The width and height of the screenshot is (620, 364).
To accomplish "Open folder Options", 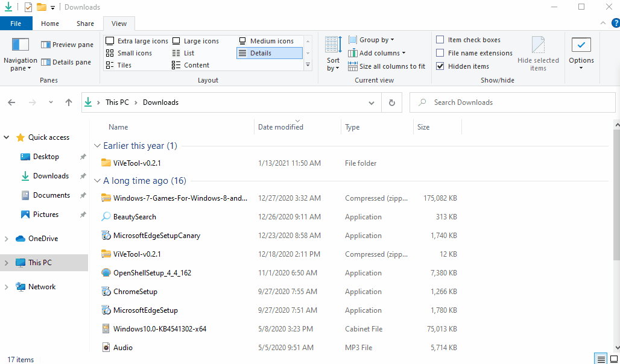I will point(581,54).
